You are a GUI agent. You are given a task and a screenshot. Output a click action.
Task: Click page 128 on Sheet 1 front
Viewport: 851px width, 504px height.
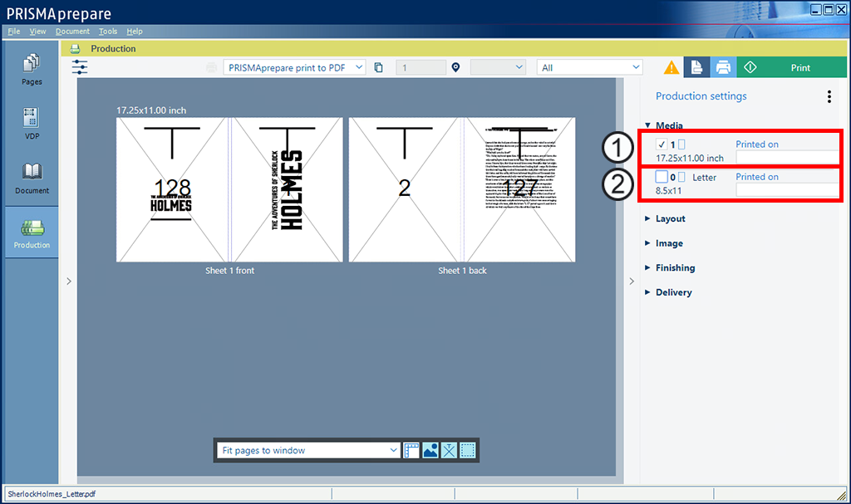(172, 190)
